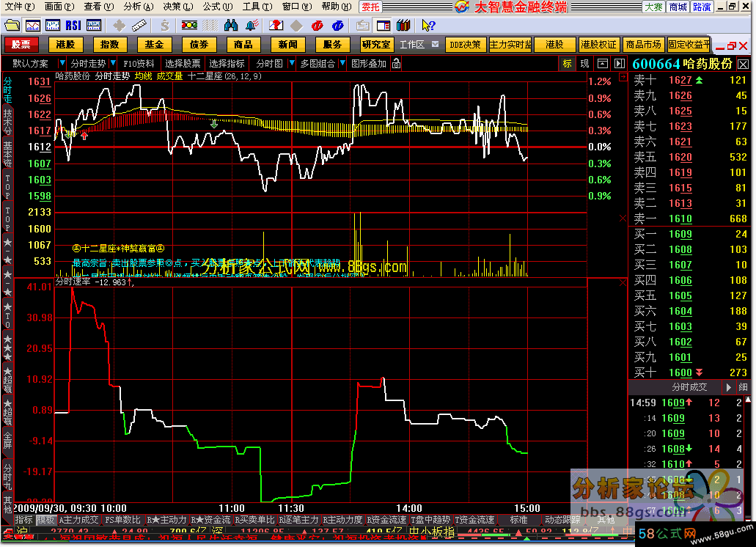Expand the 工作区 dropdown

(436, 45)
